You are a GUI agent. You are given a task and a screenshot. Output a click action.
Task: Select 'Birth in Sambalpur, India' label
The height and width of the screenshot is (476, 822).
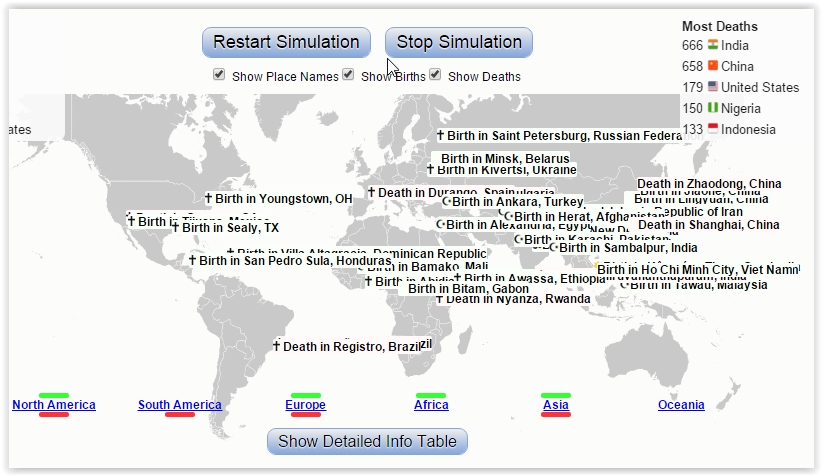[x=629, y=247]
